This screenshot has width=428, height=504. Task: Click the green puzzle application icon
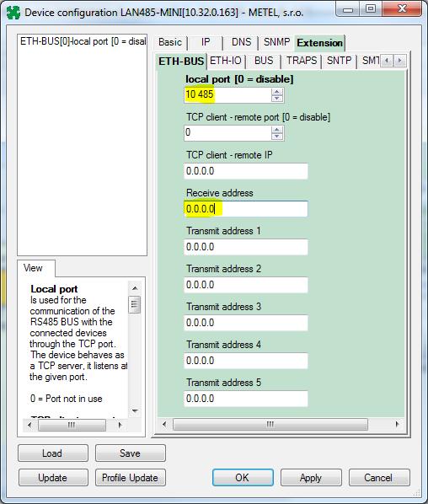13,13
